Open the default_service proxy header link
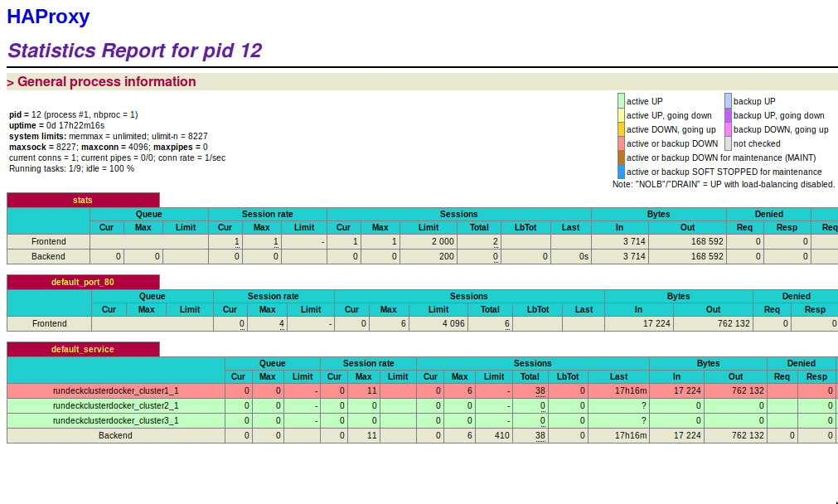Screen dimensions: 838x504 (x=83, y=349)
